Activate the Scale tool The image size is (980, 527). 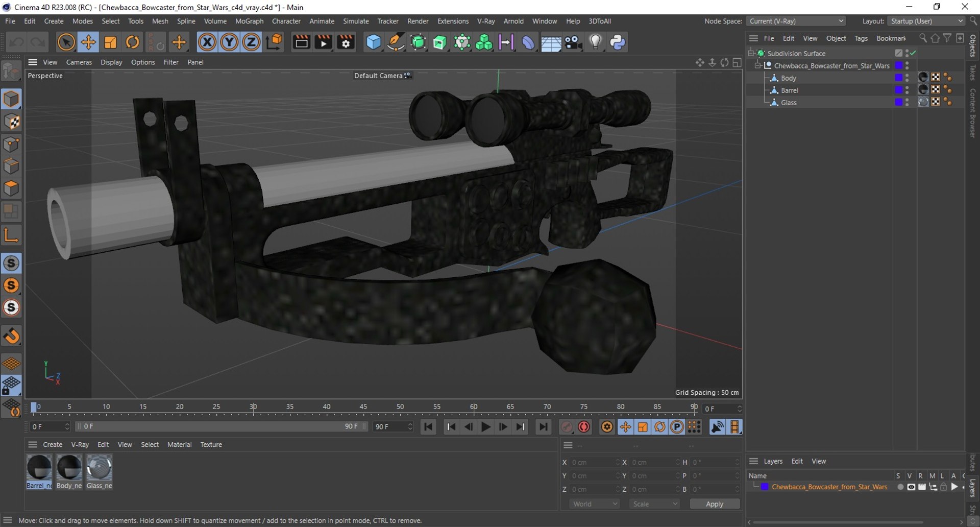click(110, 42)
